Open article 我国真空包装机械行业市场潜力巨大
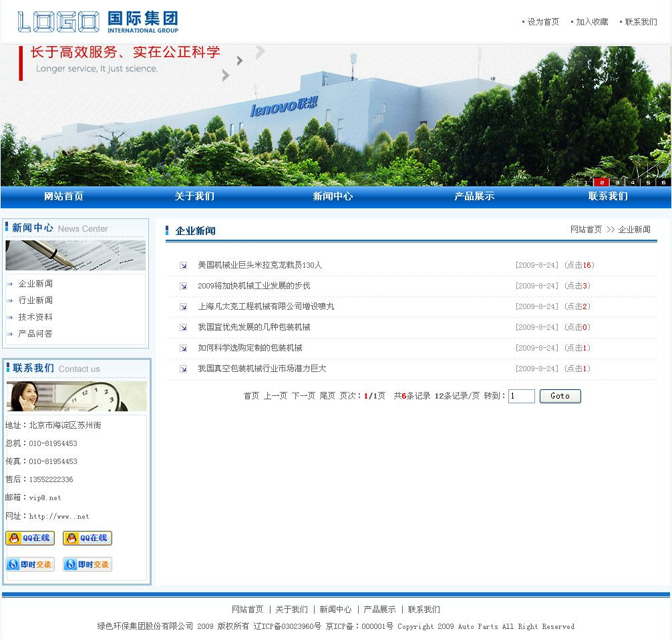 pyautogui.click(x=262, y=369)
